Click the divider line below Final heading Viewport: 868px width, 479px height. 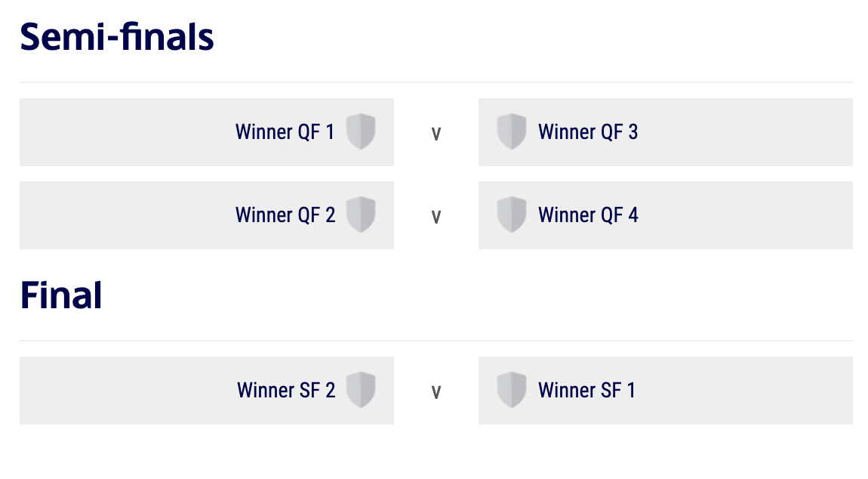436,341
